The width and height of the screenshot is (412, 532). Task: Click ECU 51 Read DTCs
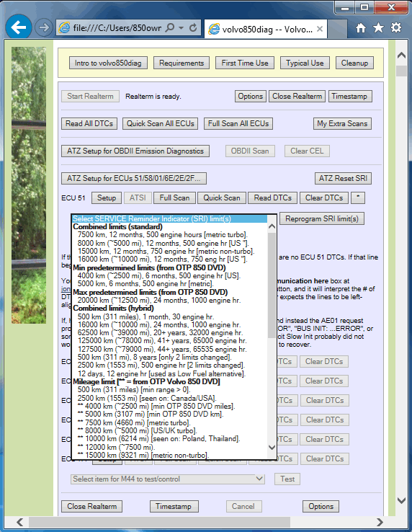(x=273, y=198)
